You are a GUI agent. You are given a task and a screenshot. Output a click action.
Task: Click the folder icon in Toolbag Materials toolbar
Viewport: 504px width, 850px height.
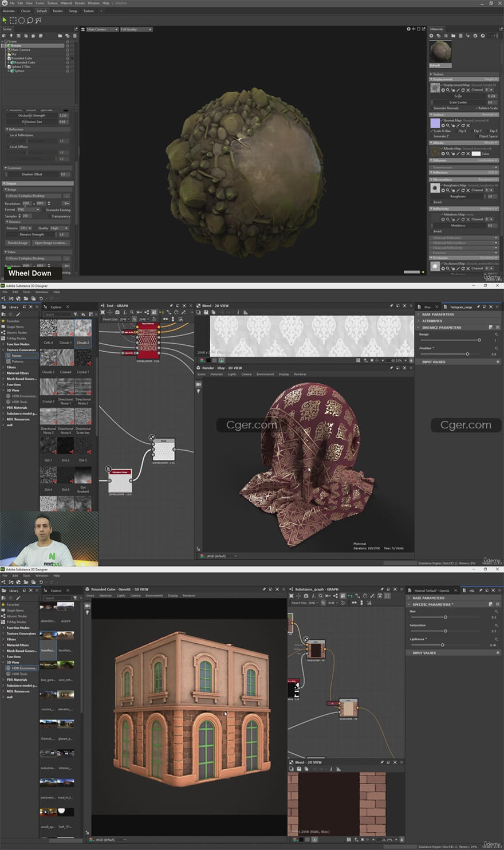[453, 36]
